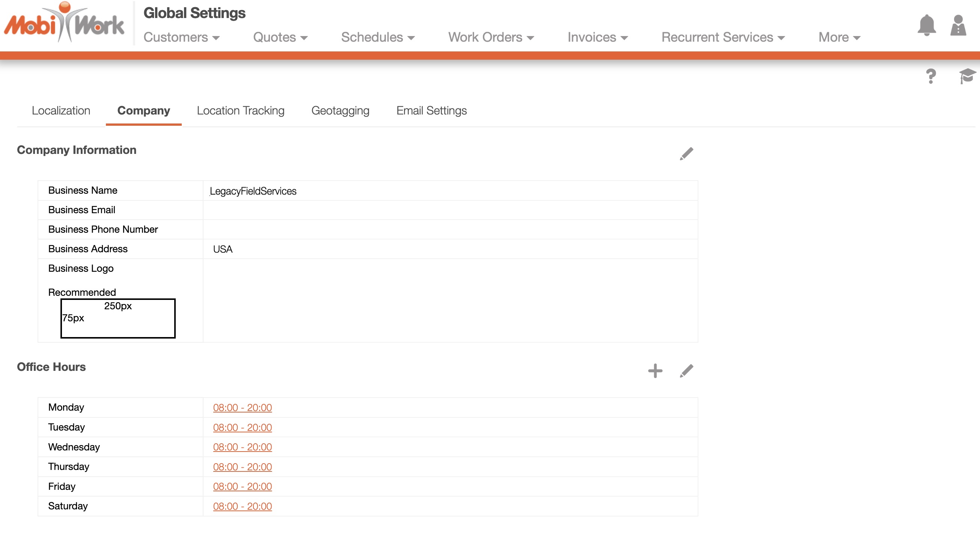
Task: Select the Location Tracking tab
Action: tap(240, 111)
